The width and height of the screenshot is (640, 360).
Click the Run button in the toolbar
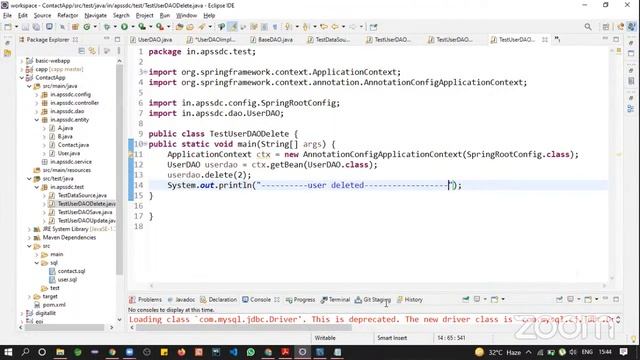point(124,27)
